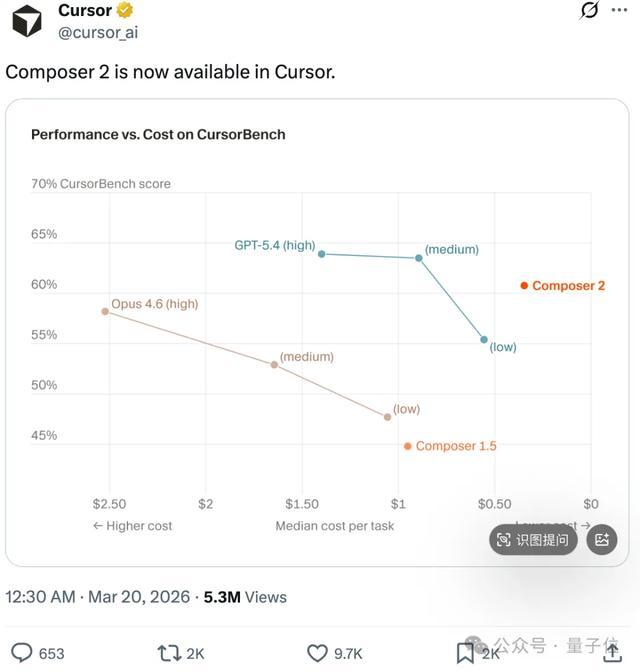
Task: Click the 识图提问 button
Action: click(x=533, y=540)
